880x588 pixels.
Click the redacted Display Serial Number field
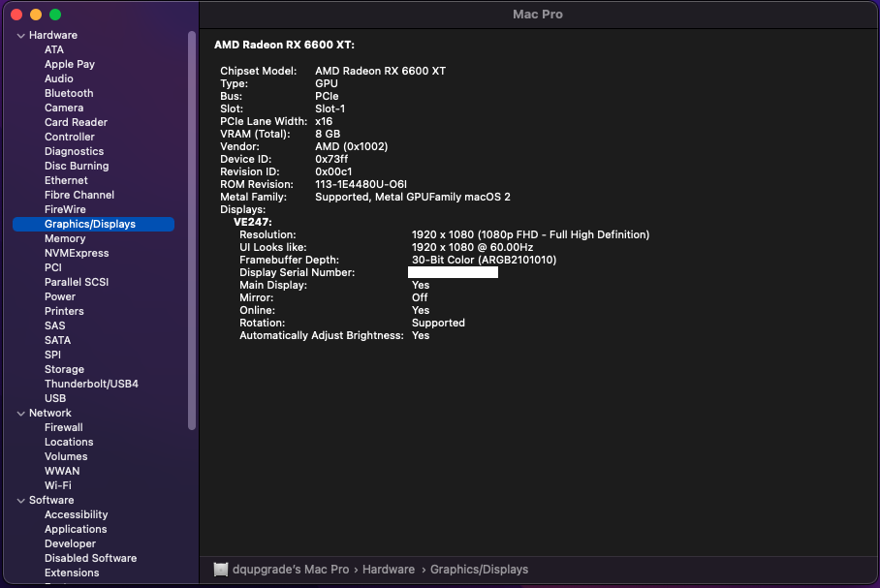pos(453,272)
